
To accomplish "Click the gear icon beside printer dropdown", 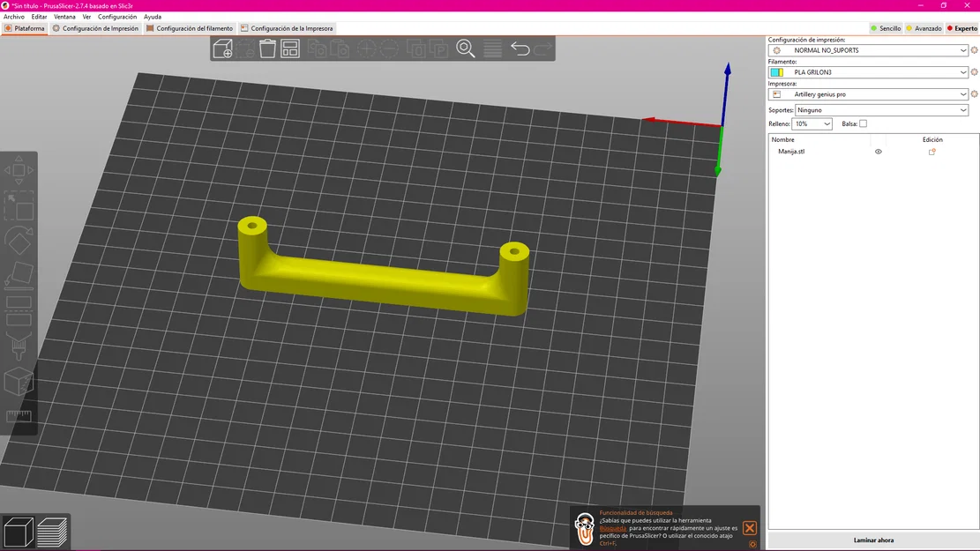I will click(x=974, y=93).
